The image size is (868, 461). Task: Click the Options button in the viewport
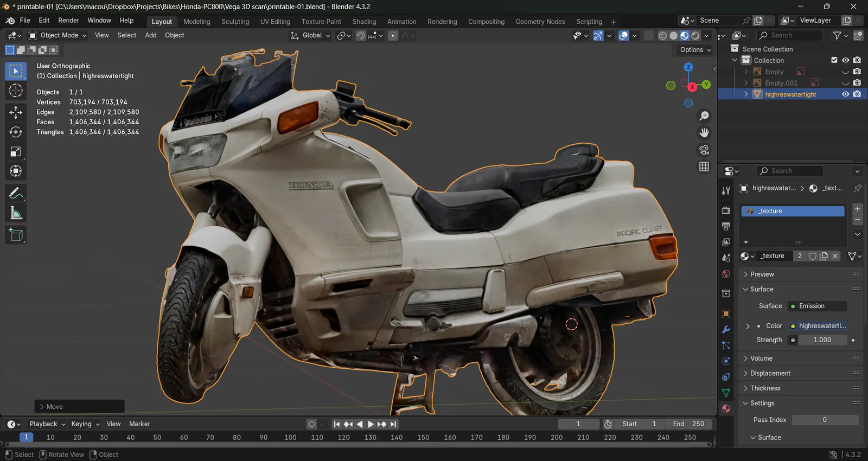pyautogui.click(x=695, y=50)
